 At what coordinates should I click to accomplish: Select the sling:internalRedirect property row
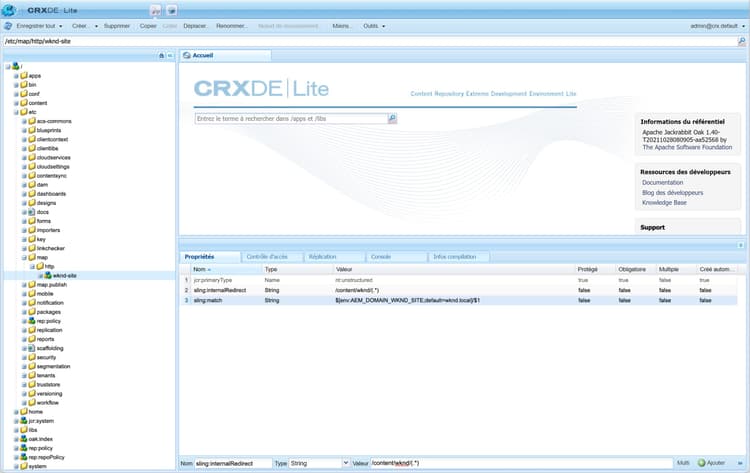pyautogui.click(x=459, y=290)
